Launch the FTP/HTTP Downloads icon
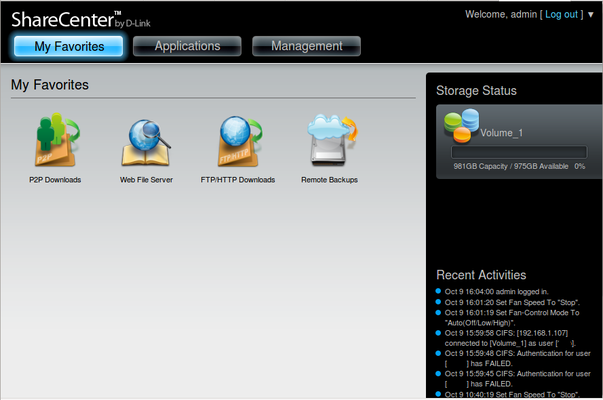 coord(240,141)
